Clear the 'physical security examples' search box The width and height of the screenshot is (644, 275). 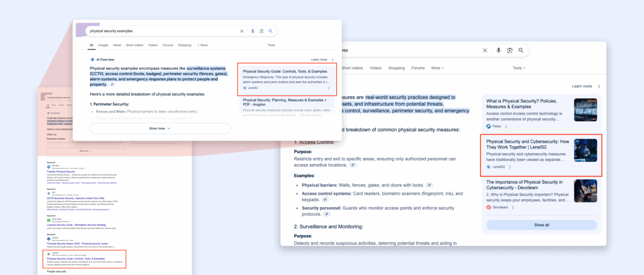coord(241,31)
